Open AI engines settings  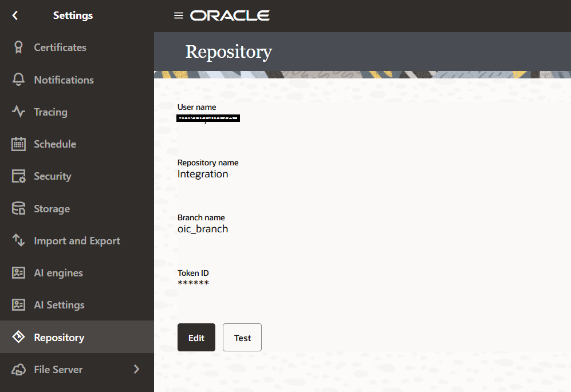[x=77, y=272]
